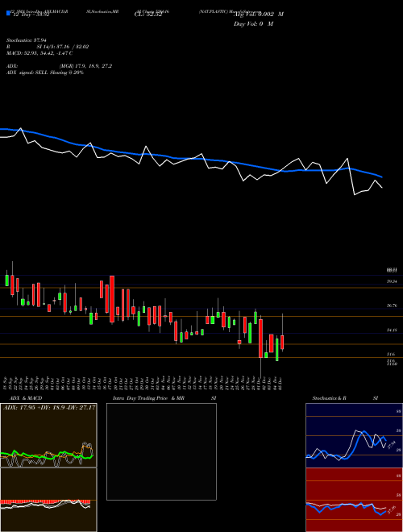This screenshot has height=532, width=403.
Task: Open the blue Stochastics mini chart
Action: click(354, 435)
